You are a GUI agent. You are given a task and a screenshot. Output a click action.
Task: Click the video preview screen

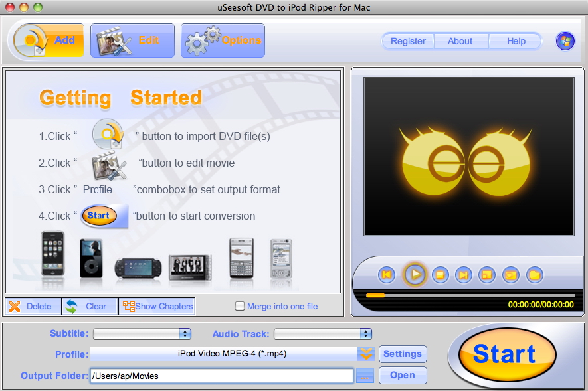click(469, 157)
